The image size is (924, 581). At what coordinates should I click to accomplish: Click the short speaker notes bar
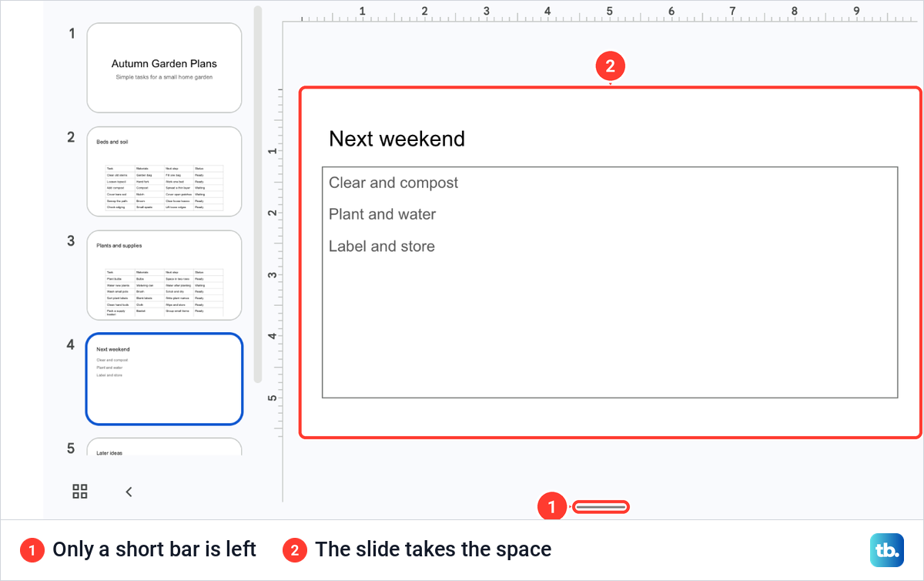click(601, 506)
